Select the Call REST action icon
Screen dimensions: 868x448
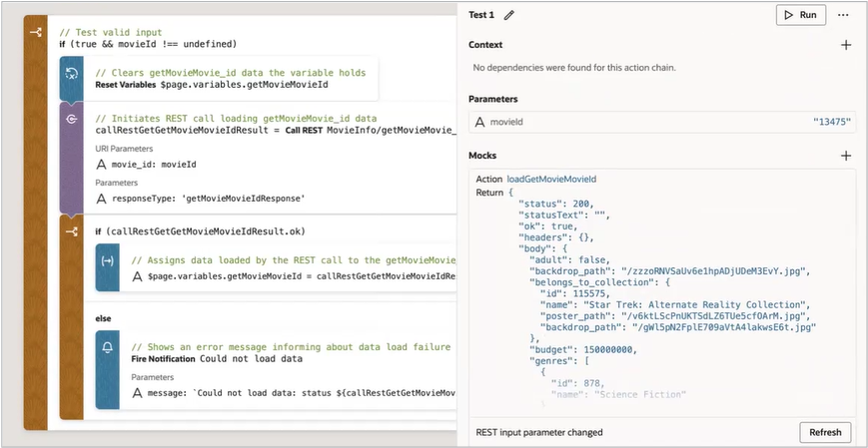[x=71, y=119]
